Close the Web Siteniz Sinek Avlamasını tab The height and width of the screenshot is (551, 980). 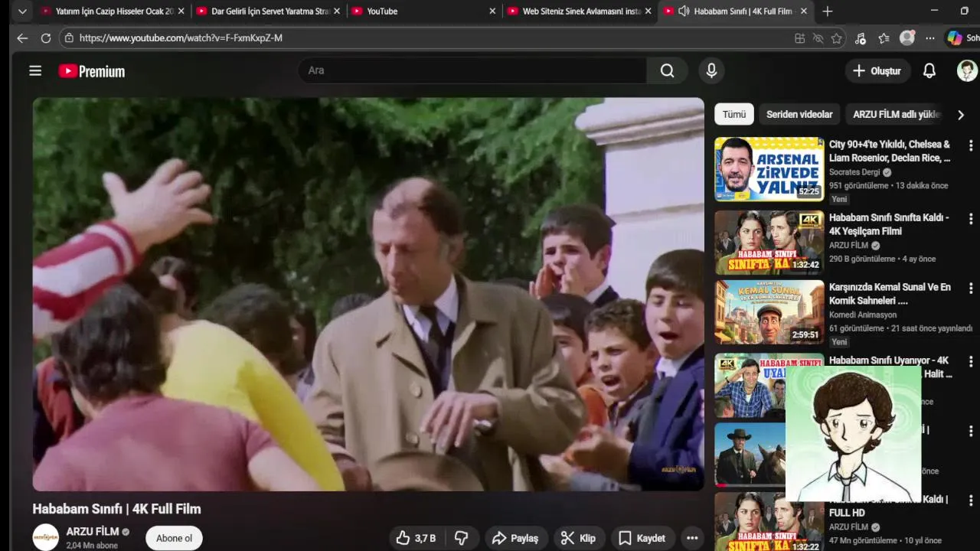point(648,11)
